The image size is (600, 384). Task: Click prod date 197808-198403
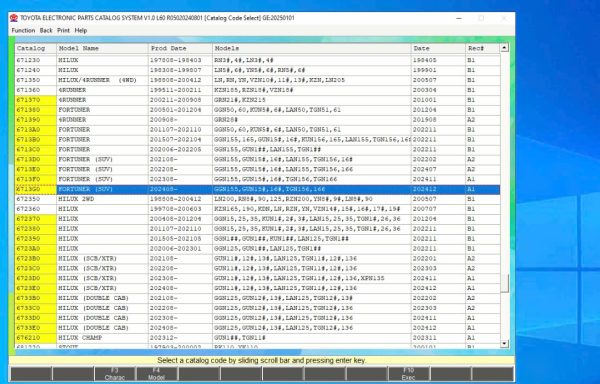tap(176, 60)
